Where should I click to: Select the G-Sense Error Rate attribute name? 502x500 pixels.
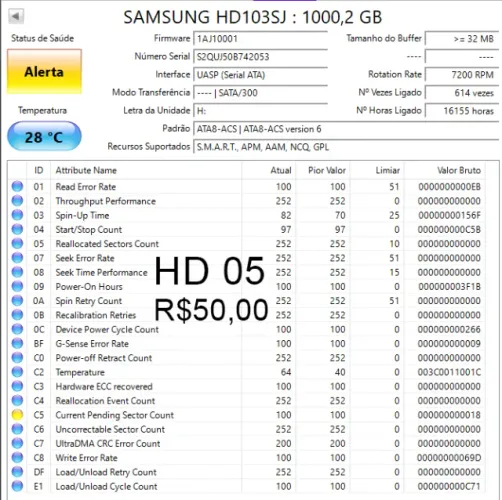click(x=92, y=344)
